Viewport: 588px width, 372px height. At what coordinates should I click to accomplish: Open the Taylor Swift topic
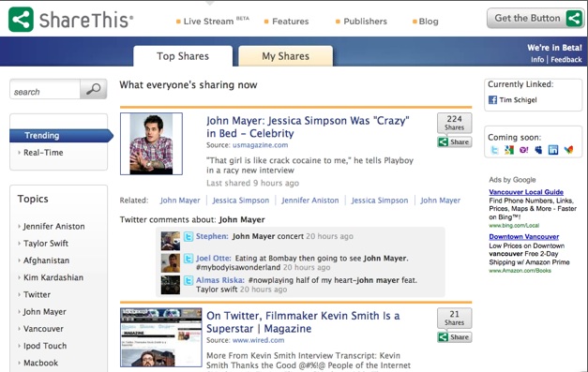coord(46,244)
